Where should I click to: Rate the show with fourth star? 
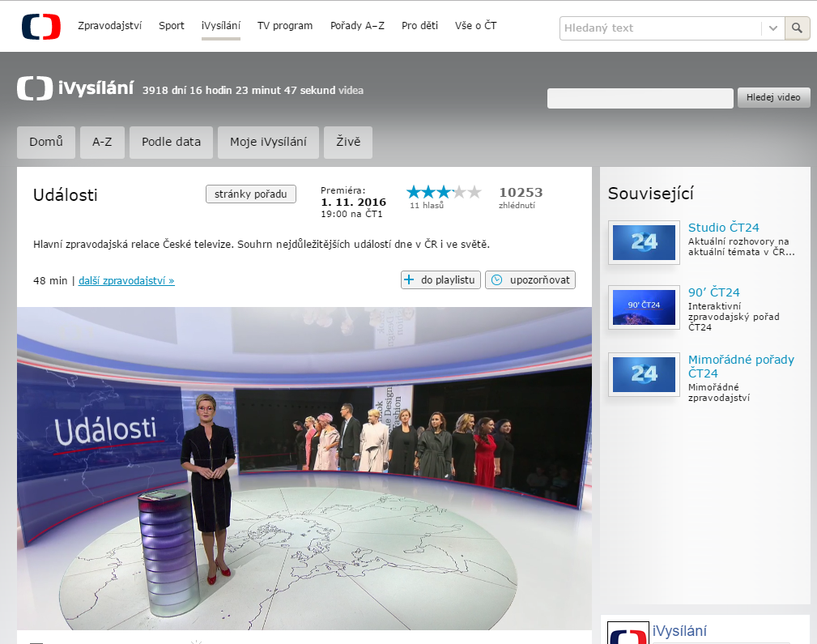pyautogui.click(x=459, y=192)
